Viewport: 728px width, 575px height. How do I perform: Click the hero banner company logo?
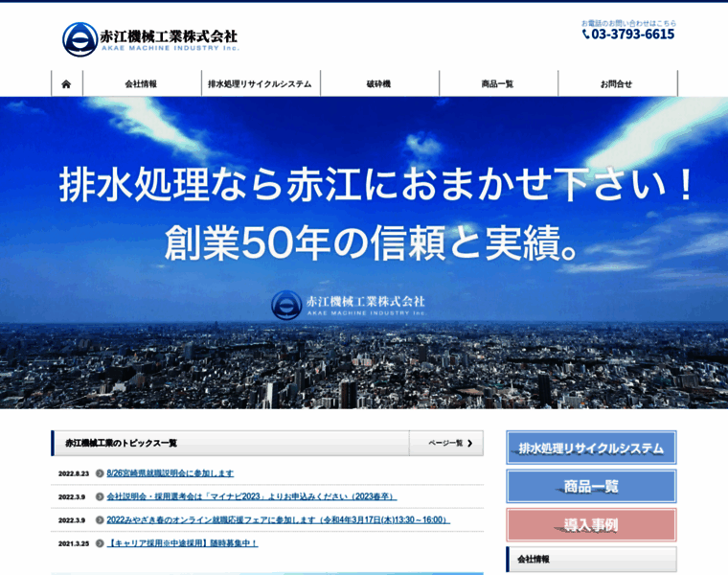pyautogui.click(x=349, y=305)
